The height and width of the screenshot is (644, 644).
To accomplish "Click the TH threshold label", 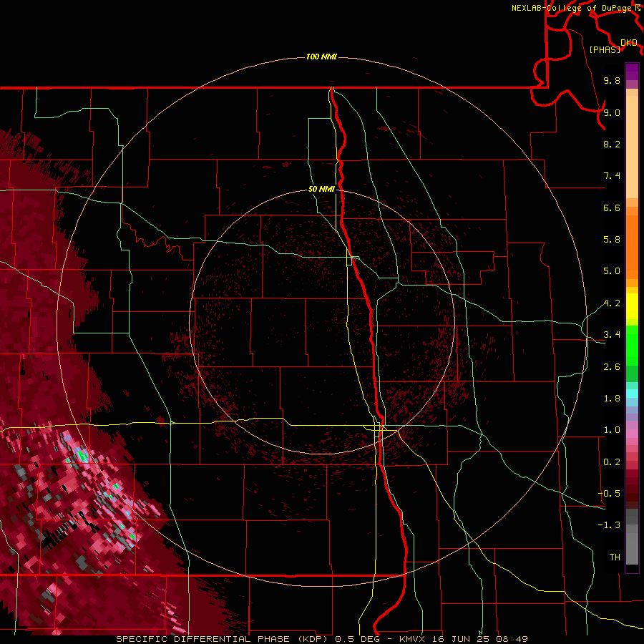I will tap(615, 557).
